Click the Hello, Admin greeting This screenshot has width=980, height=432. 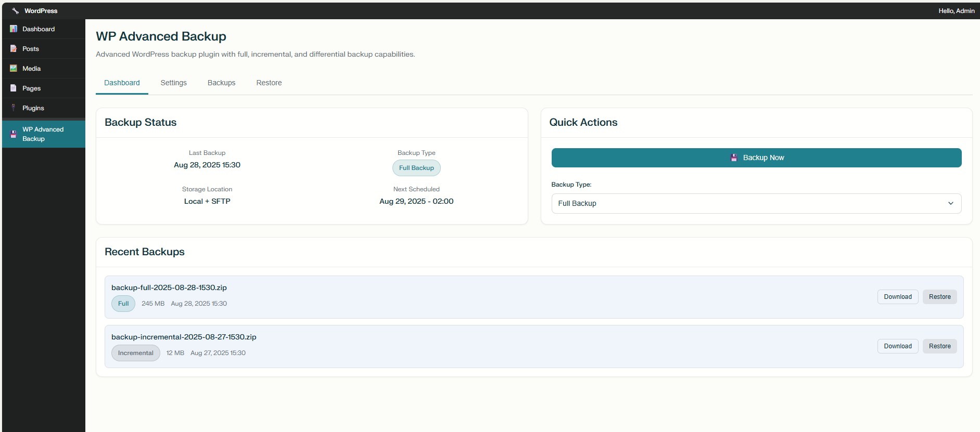[x=957, y=11]
